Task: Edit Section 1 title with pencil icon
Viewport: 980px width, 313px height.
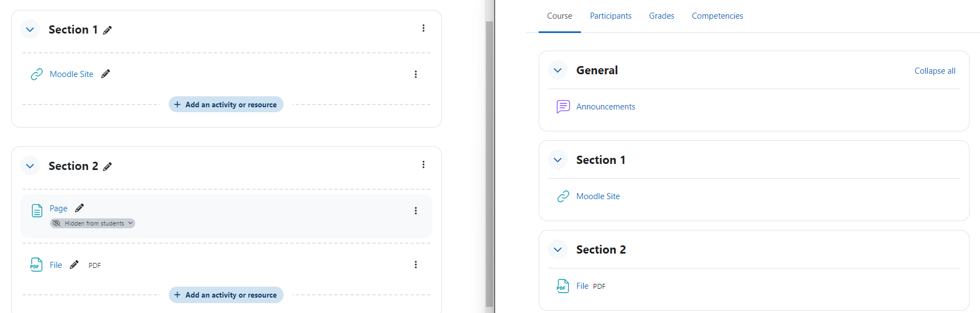Action: pos(108,30)
